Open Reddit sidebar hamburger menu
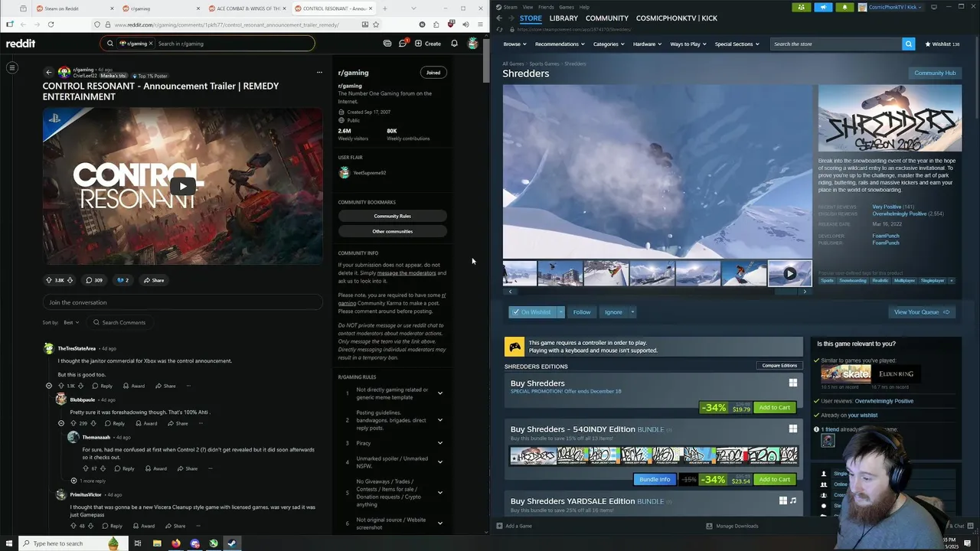 click(12, 68)
